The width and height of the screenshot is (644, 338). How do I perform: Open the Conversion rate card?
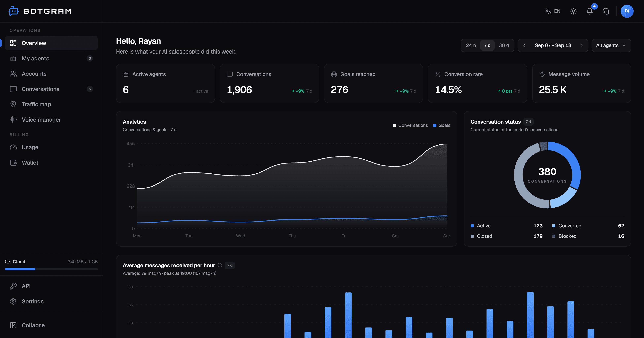click(x=477, y=83)
